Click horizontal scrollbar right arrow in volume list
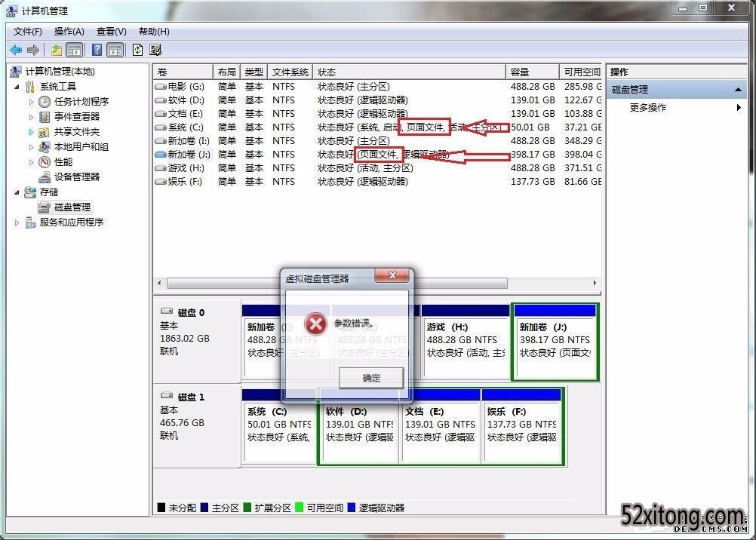Viewport: 756px width, 540px height. click(x=595, y=283)
